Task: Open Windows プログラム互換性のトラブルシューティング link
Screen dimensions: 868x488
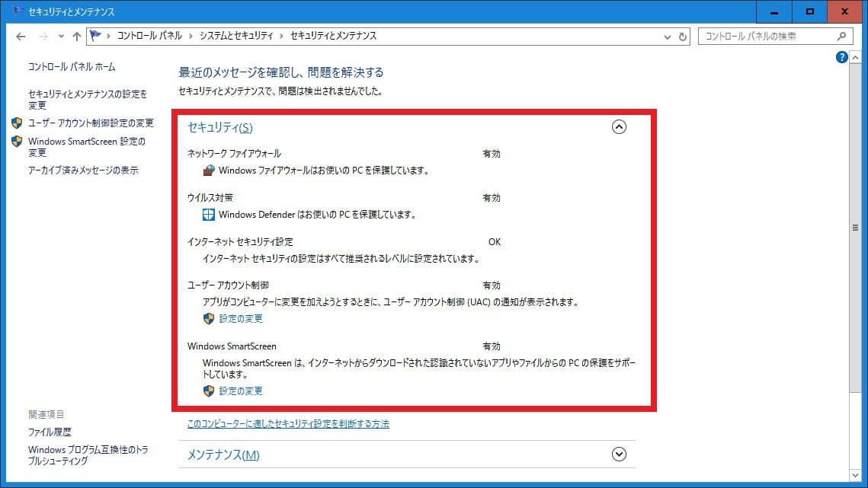Action: pyautogui.click(x=88, y=455)
